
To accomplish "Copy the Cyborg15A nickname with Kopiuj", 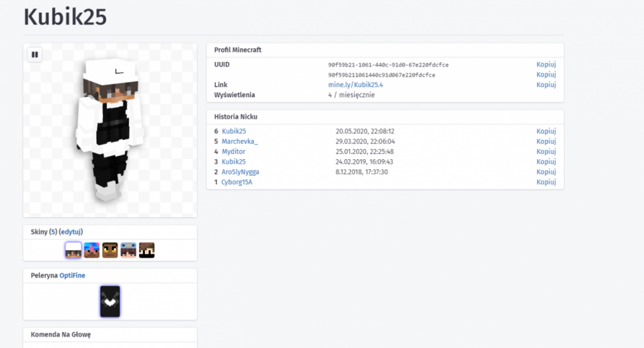I will click(545, 182).
